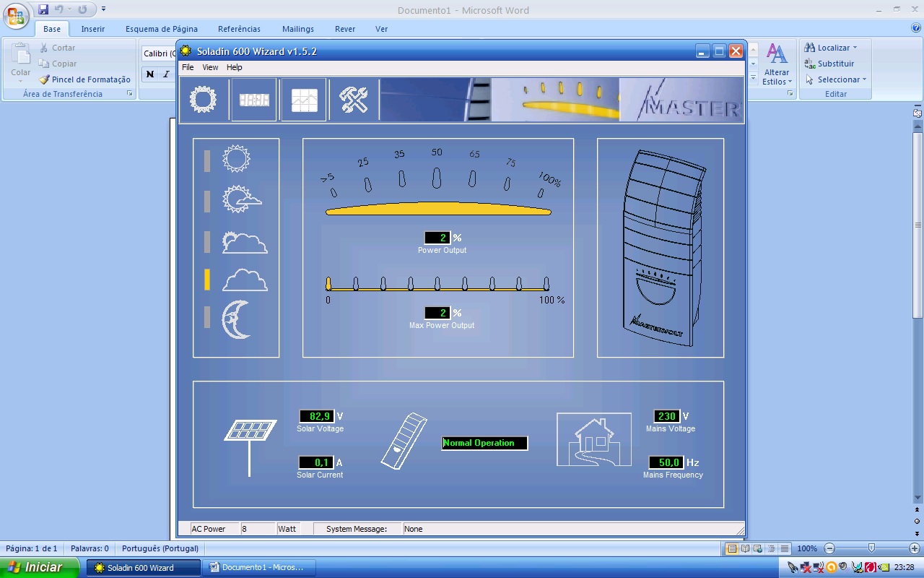Switch to the Esquema de Página tab
The image size is (924, 578).
coord(162,29)
